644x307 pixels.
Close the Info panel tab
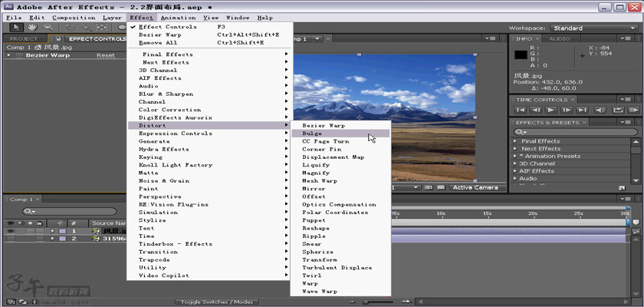tap(537, 38)
